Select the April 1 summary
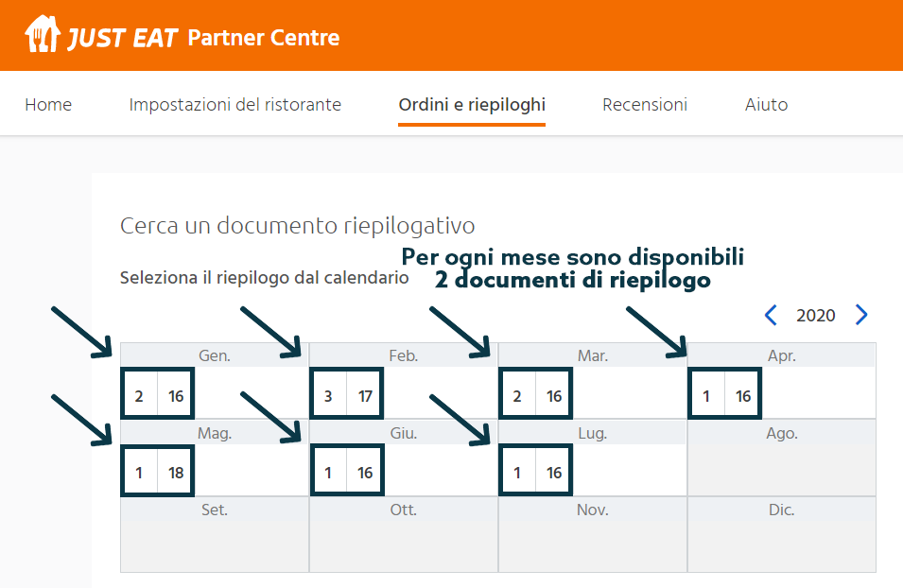 tap(706, 396)
